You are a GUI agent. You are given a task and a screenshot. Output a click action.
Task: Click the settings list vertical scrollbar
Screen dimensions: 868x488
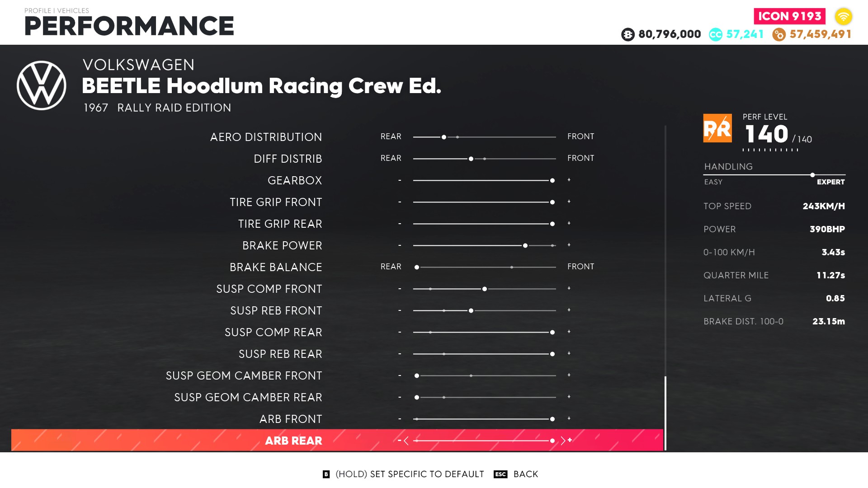pyautogui.click(x=665, y=413)
